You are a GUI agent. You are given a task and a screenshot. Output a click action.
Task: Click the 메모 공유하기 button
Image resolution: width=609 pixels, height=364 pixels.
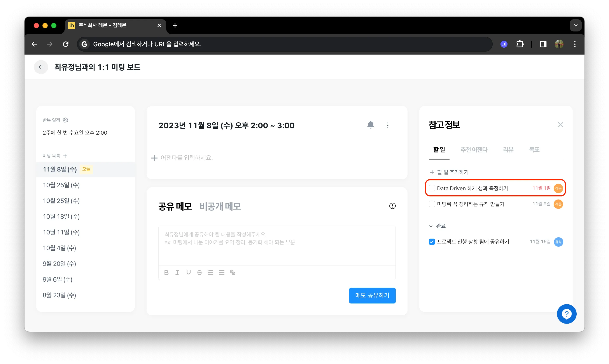click(x=372, y=295)
